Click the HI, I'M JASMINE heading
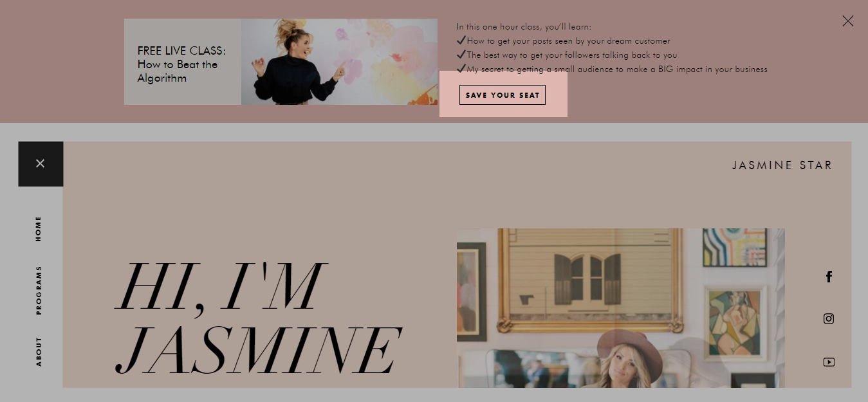 (x=258, y=318)
